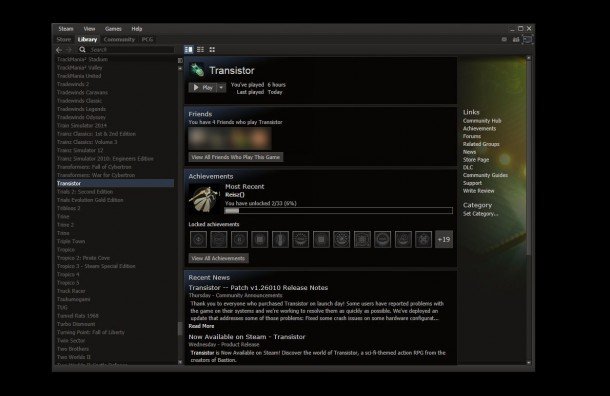This screenshot has height=396, width=610.
Task: Click View All Achievements button
Action: coord(218,258)
